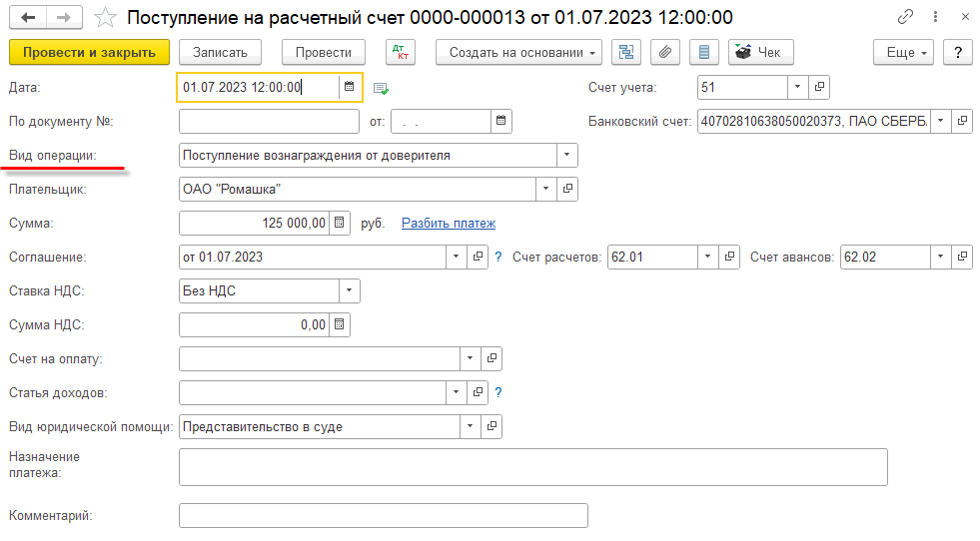Expand the Ставка НДС dropdown
This screenshot has width=980, height=541.
[x=349, y=290]
